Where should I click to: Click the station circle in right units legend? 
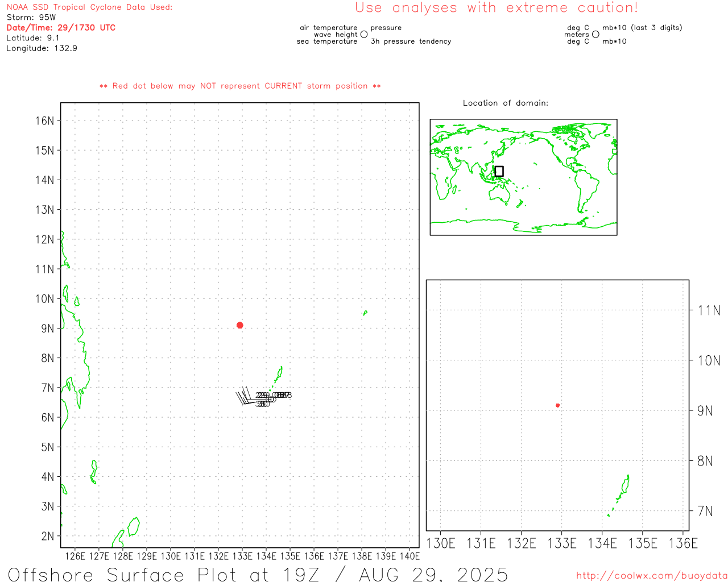(595, 34)
